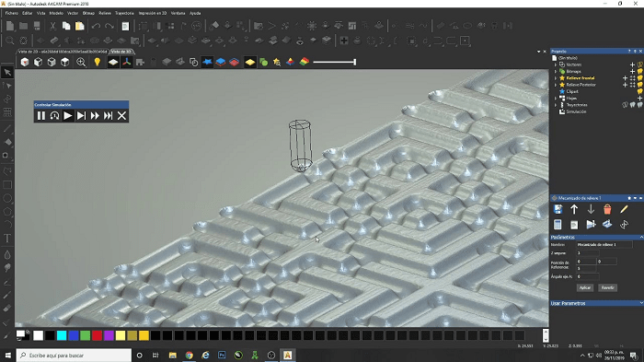Switch to the Vista de 2D tab

63,52
